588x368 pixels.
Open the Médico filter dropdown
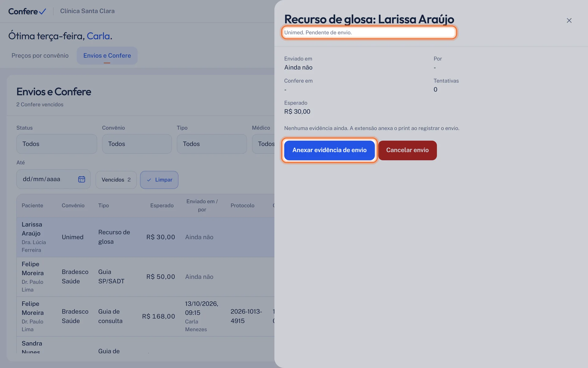263,144
